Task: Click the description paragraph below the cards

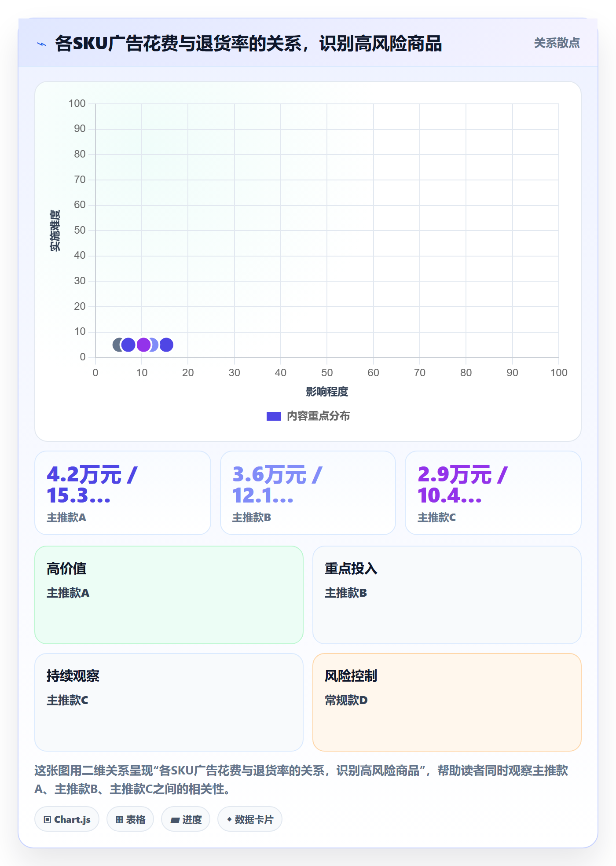Action: pyautogui.click(x=301, y=780)
